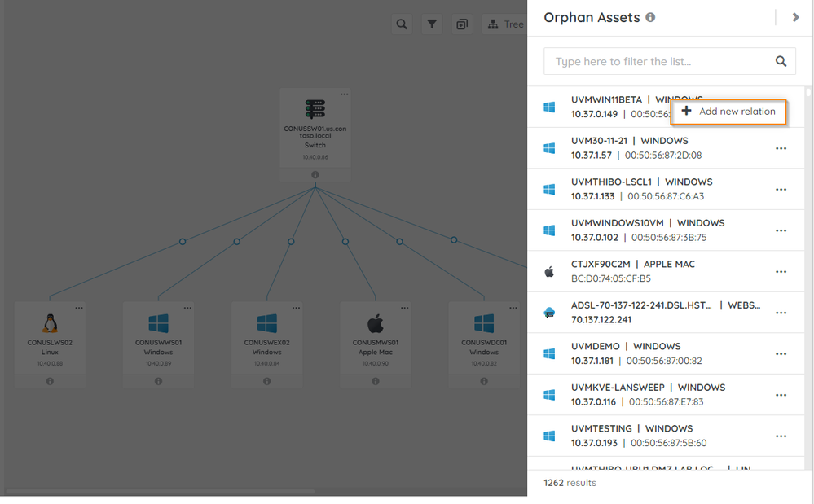The height and width of the screenshot is (504, 814).
Task: Click the expand-all icon in toolbar
Action: 462,24
